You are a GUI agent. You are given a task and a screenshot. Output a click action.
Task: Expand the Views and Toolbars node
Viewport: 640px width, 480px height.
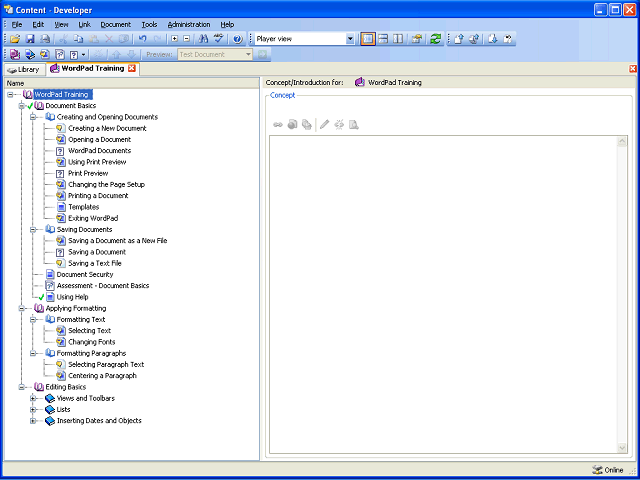[x=33, y=398]
